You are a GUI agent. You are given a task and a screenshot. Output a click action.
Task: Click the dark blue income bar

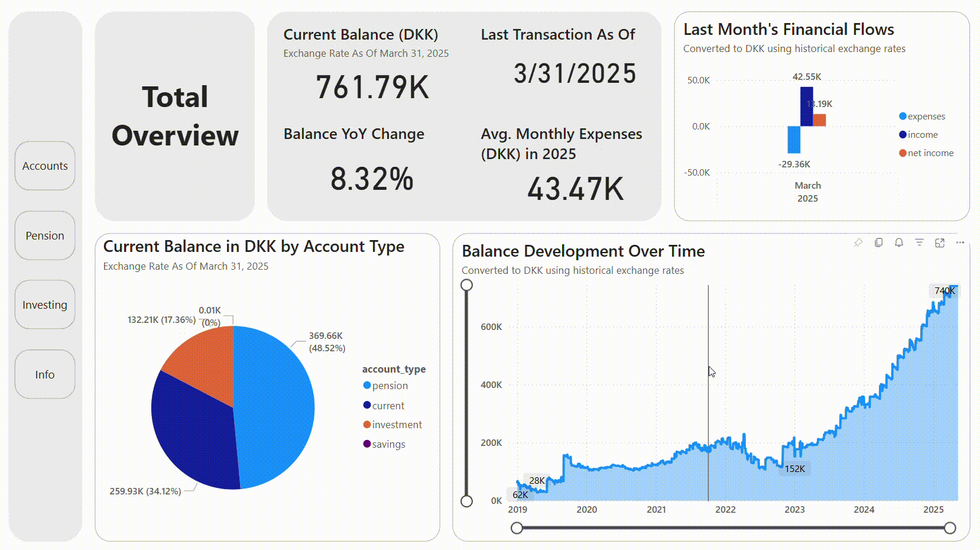pyautogui.click(x=807, y=106)
